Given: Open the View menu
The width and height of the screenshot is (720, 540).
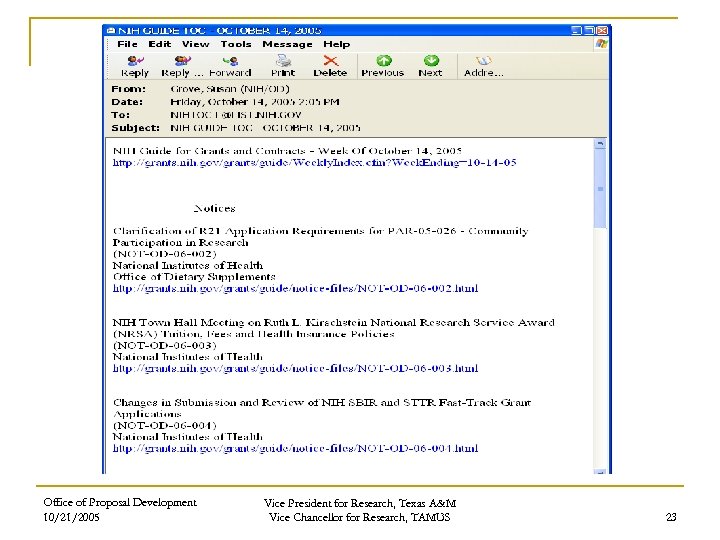Looking at the screenshot, I should (x=196, y=44).
